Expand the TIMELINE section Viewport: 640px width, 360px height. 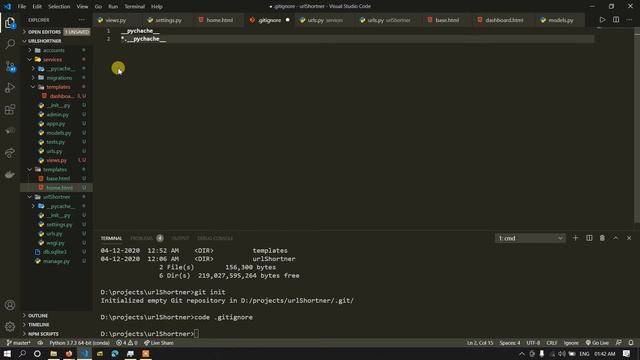[38, 324]
